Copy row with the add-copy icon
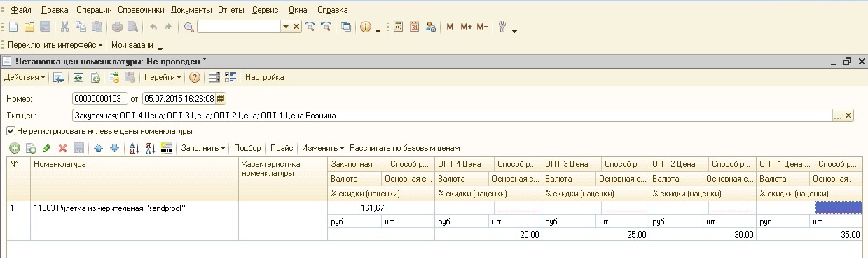Viewport: 868px width, 258px height. (30, 148)
